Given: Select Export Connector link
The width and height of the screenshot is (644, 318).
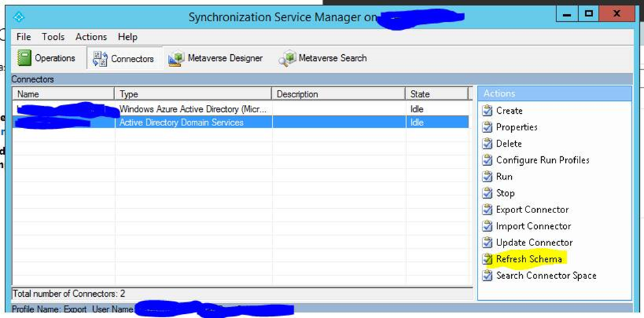Looking at the screenshot, I should (x=532, y=210).
